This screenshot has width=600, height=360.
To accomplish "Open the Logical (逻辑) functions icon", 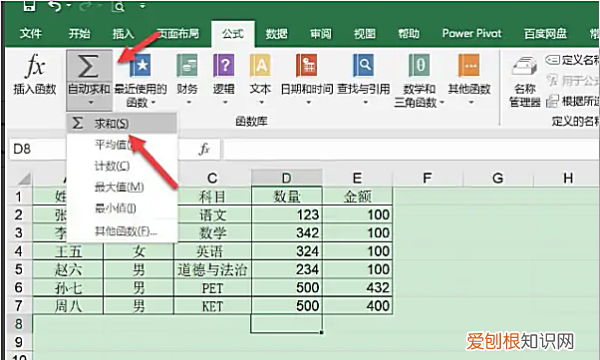I will pos(223,65).
